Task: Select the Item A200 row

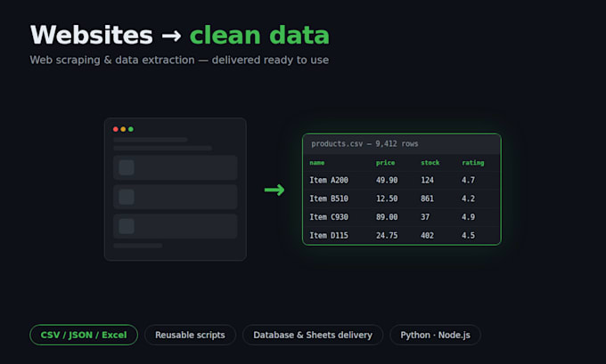Action: tap(402, 180)
